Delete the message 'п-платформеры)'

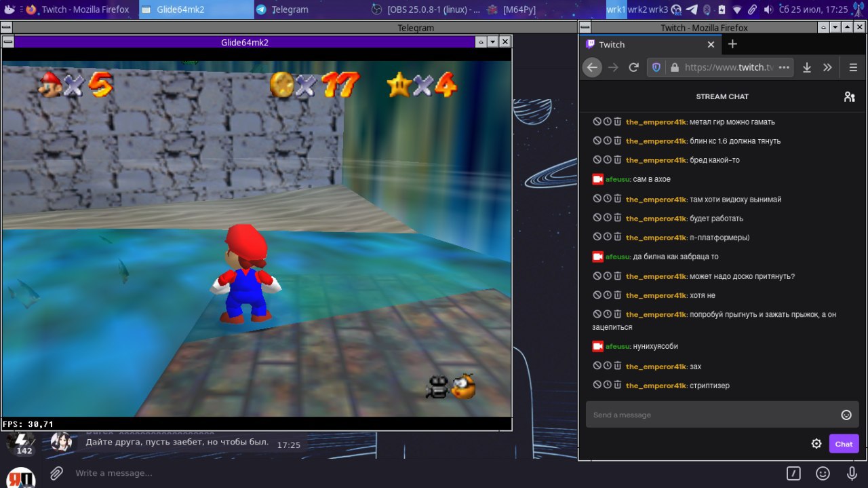click(x=617, y=237)
